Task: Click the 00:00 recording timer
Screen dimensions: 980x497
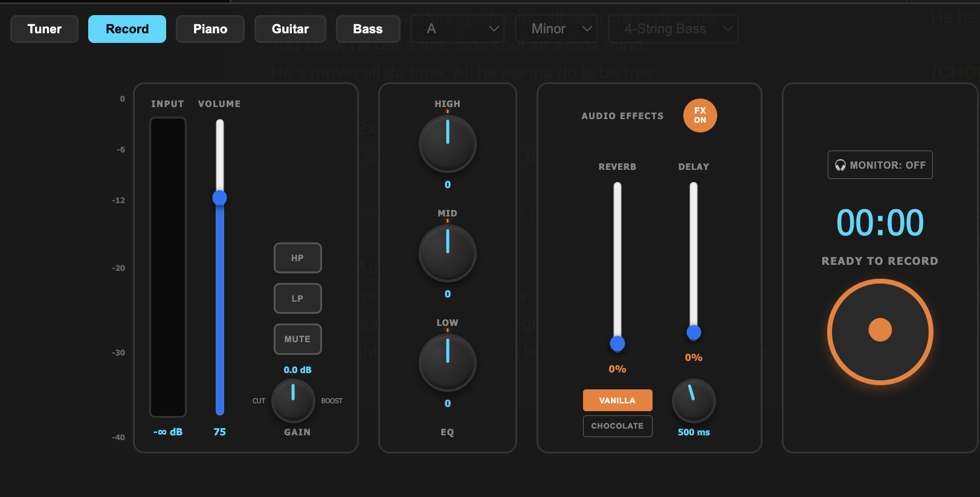Action: [880, 223]
